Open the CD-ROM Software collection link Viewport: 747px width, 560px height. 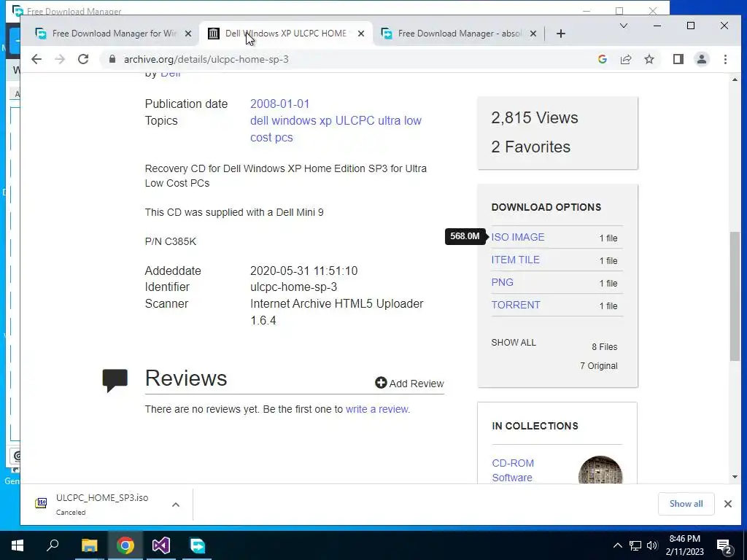[x=513, y=470]
